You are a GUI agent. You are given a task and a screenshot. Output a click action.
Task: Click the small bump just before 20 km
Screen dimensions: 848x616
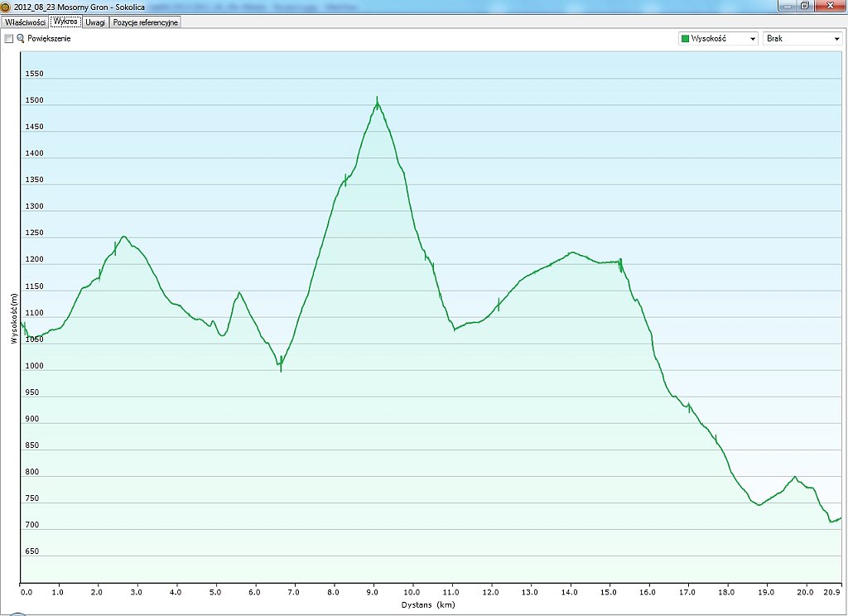coord(795,477)
